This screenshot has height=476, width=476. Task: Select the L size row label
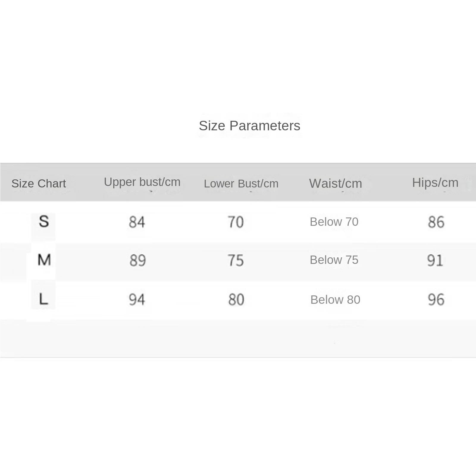click(x=43, y=299)
